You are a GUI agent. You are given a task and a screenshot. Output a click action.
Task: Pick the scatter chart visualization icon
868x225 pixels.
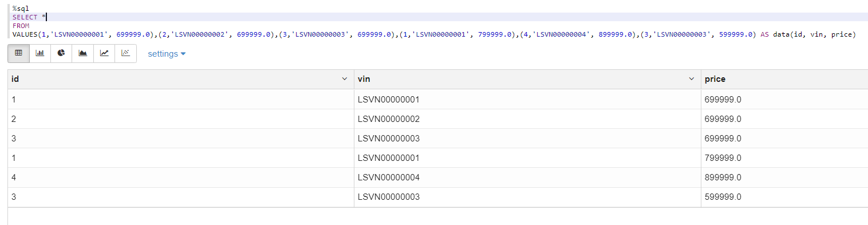126,53
